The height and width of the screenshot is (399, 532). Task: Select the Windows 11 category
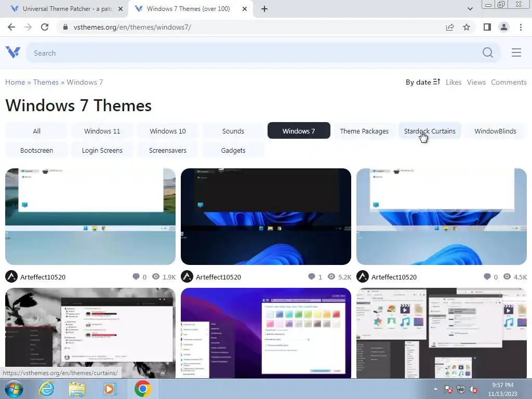tap(102, 131)
